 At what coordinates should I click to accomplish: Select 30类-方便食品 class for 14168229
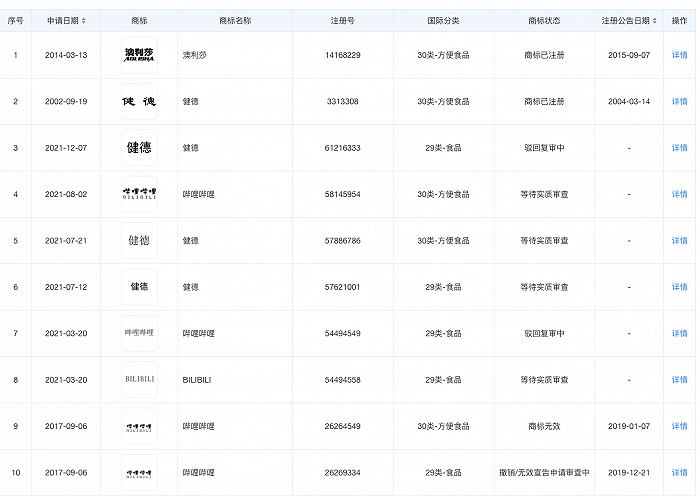[443, 55]
